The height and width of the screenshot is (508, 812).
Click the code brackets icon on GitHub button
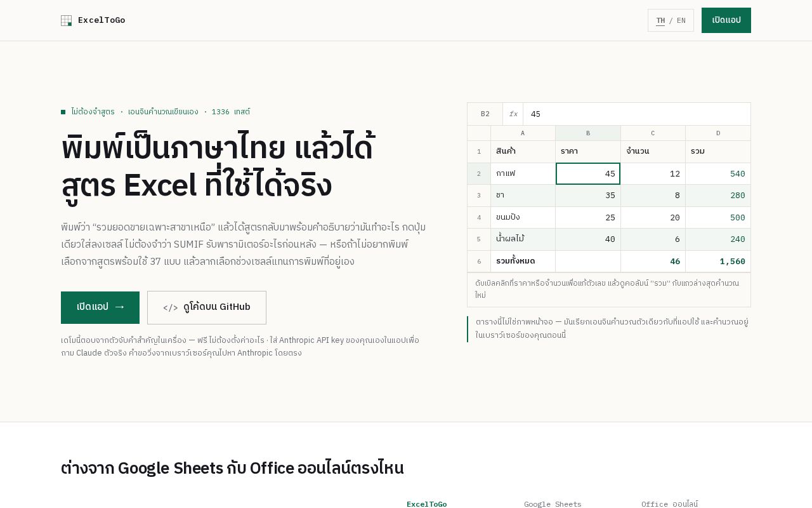point(170,308)
